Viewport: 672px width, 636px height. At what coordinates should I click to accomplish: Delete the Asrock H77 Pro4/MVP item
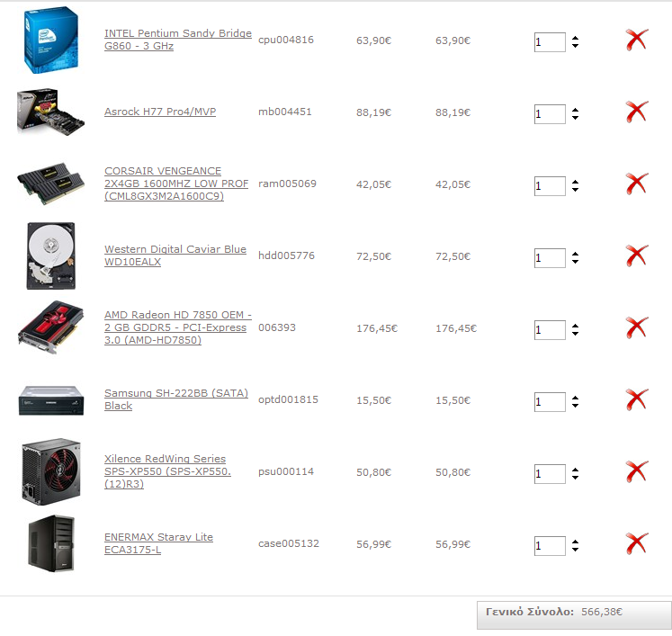[x=637, y=112]
